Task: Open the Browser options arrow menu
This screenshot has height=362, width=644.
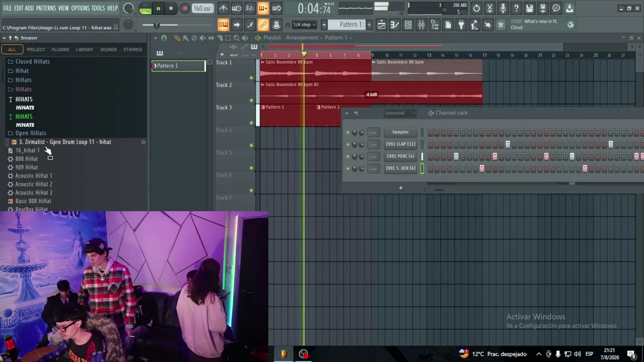Action: coord(4,38)
